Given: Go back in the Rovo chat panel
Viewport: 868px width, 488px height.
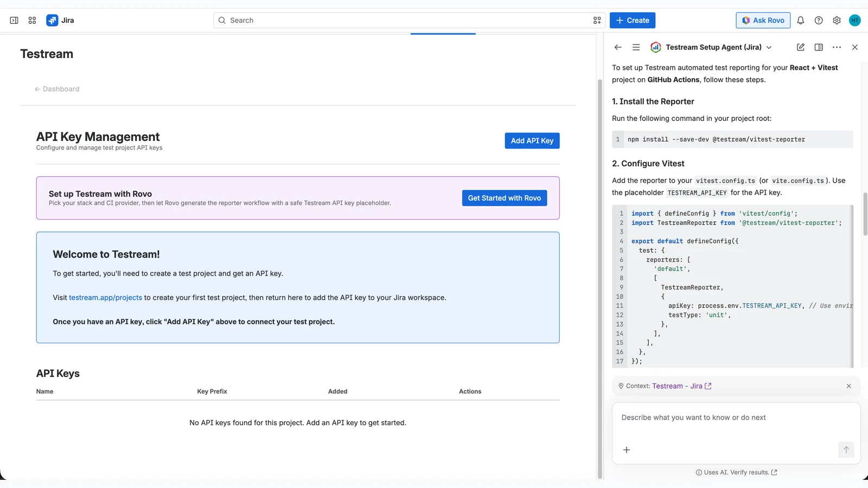Looking at the screenshot, I should (618, 47).
